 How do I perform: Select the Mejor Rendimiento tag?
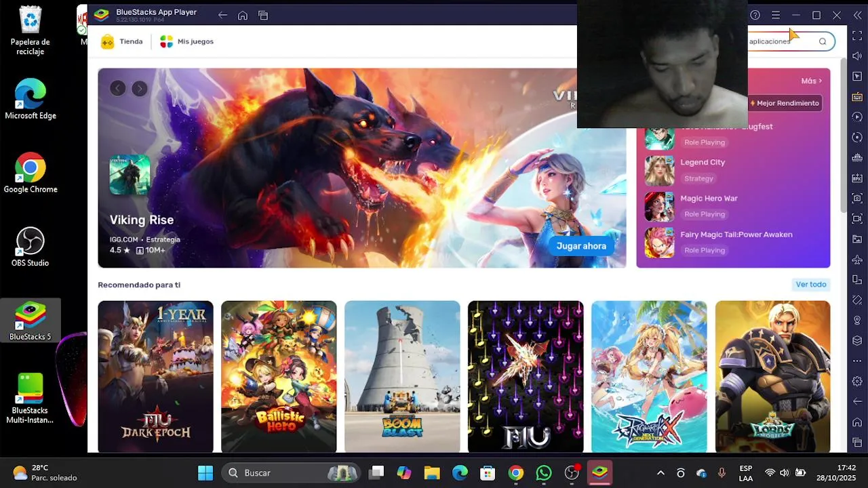pos(785,103)
